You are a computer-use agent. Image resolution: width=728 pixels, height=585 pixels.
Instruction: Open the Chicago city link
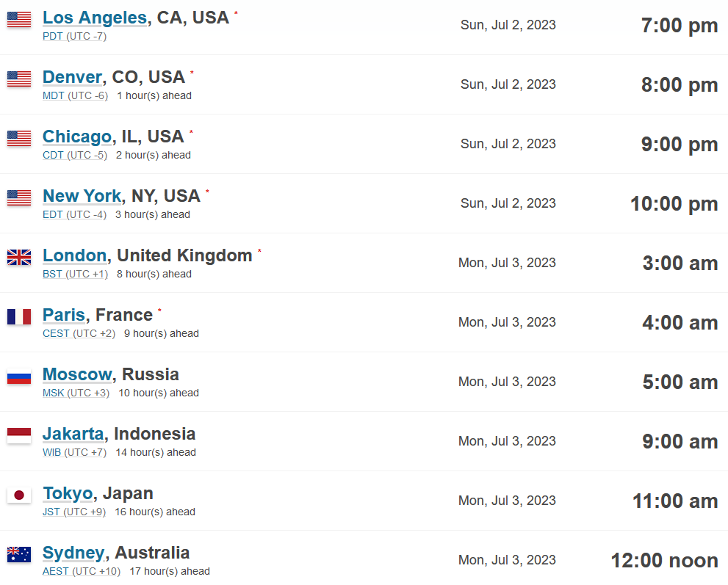point(77,137)
